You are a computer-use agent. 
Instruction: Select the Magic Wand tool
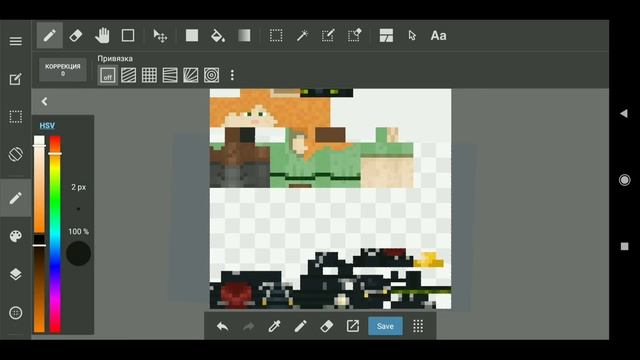tap(302, 36)
